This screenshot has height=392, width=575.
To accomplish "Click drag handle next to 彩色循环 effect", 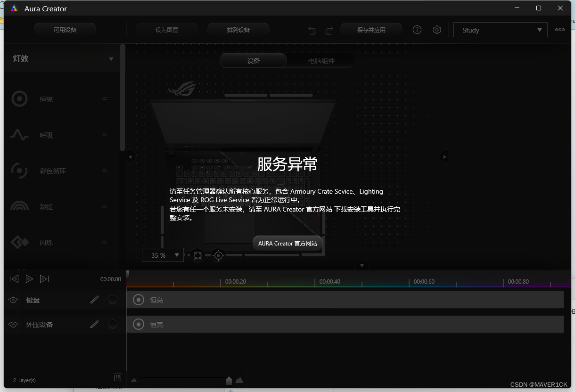I will click(x=105, y=171).
